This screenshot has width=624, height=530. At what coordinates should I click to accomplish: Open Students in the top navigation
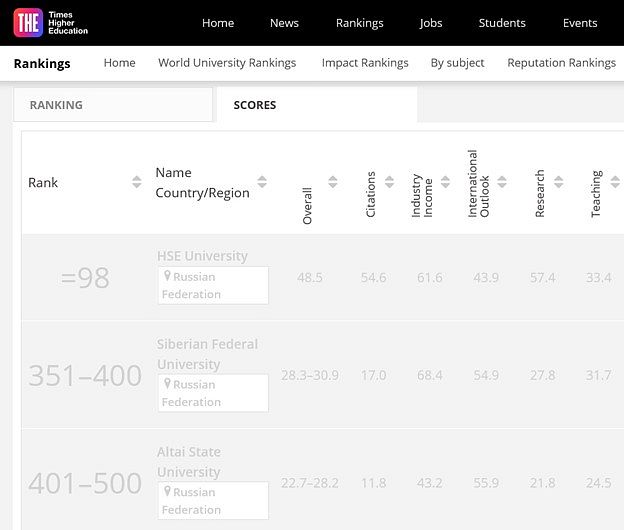502,23
